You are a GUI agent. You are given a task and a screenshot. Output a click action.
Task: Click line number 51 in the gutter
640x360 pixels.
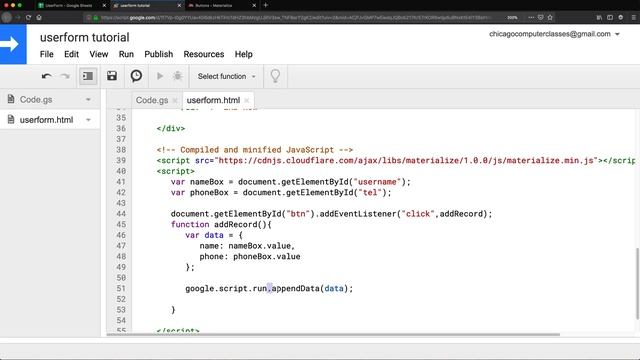pos(121,289)
